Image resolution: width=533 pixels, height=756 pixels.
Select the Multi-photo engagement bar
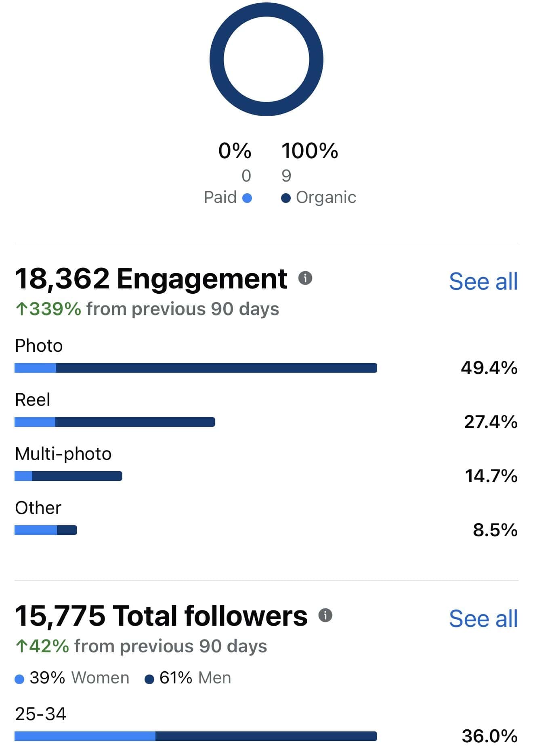pyautogui.click(x=68, y=476)
